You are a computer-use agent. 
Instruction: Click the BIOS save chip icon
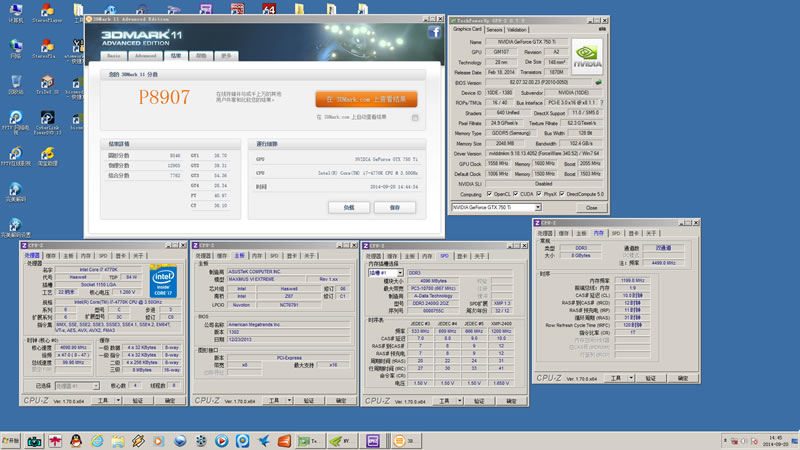tap(598, 83)
